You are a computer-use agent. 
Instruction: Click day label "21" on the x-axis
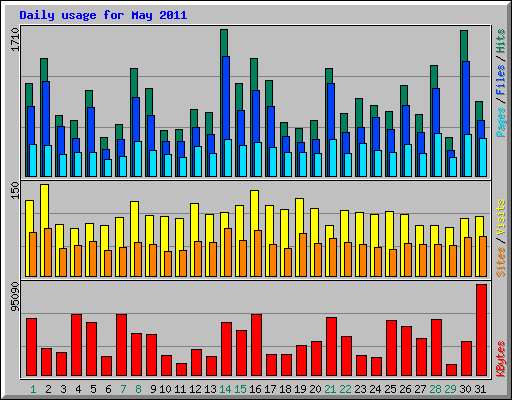[330, 389]
